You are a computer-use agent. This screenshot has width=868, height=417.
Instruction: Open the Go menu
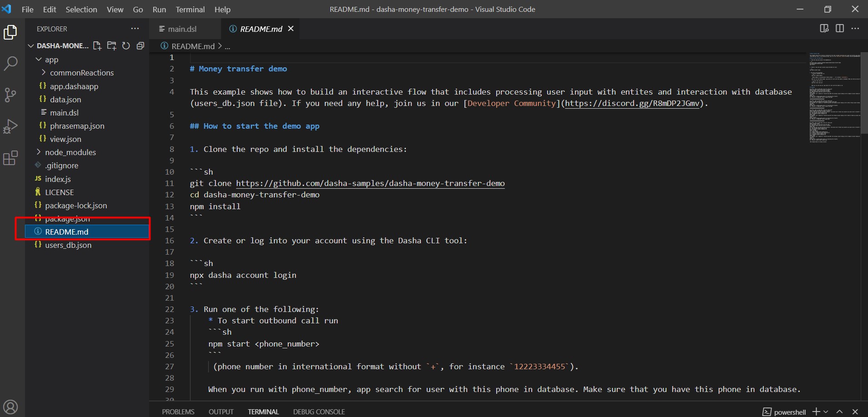pyautogui.click(x=138, y=9)
